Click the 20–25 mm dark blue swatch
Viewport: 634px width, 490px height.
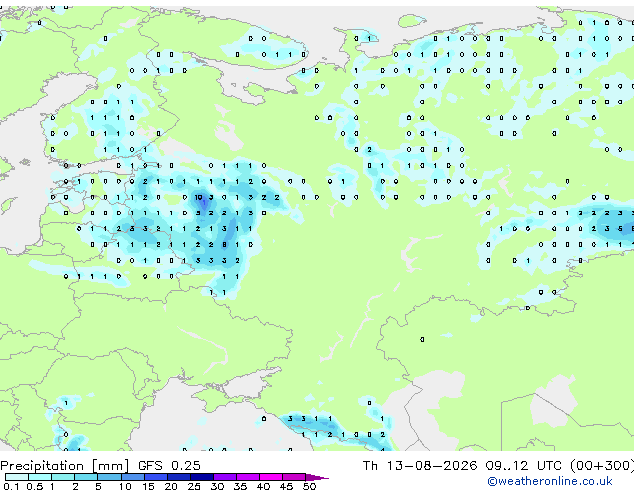178,477
